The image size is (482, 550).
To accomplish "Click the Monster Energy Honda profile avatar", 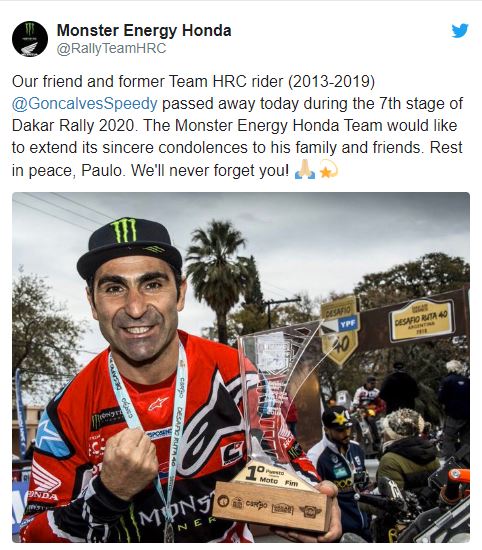I will 30,39.
